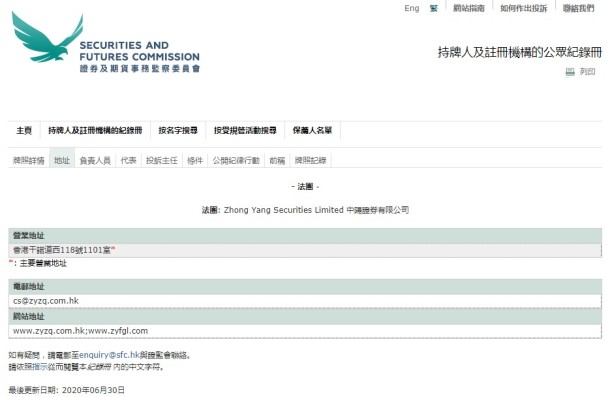Click the 指示 instructions link
610x397 pixels.
click(x=40, y=367)
